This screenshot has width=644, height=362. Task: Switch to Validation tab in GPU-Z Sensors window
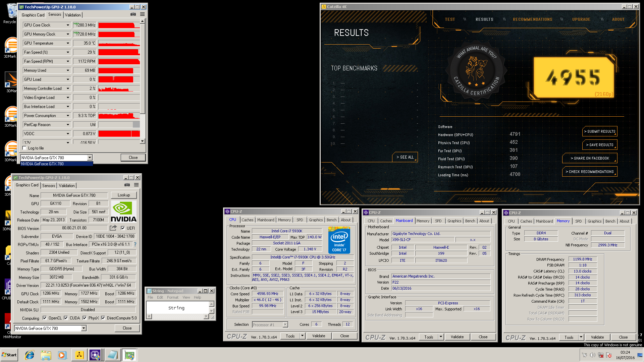tap(73, 15)
